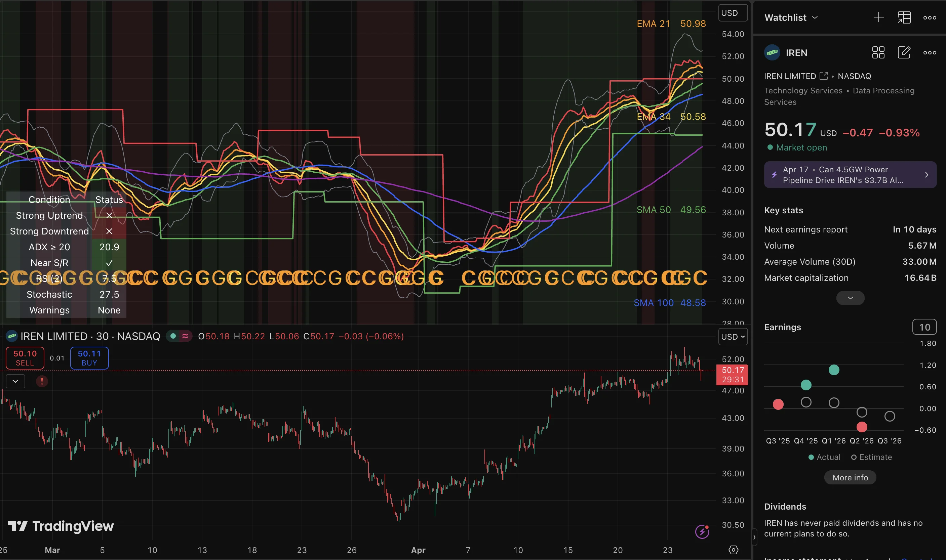Select the Q3 '25 red actual earnings dot
This screenshot has height=560, width=946.
778,404
